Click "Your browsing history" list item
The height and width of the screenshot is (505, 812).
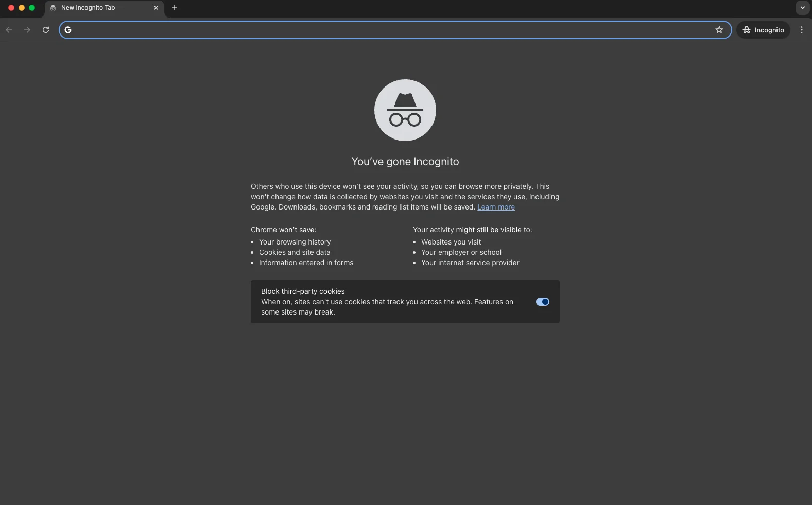coord(295,242)
